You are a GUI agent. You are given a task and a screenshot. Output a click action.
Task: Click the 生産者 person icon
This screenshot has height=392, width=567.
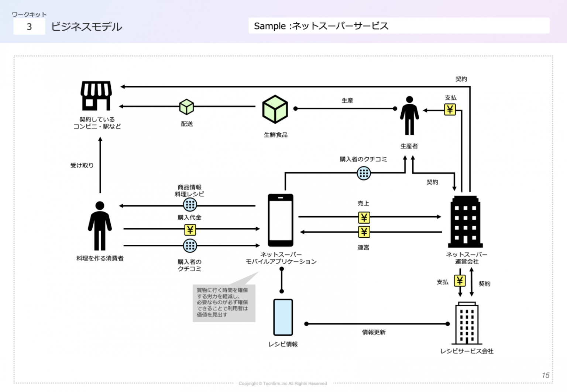409,114
